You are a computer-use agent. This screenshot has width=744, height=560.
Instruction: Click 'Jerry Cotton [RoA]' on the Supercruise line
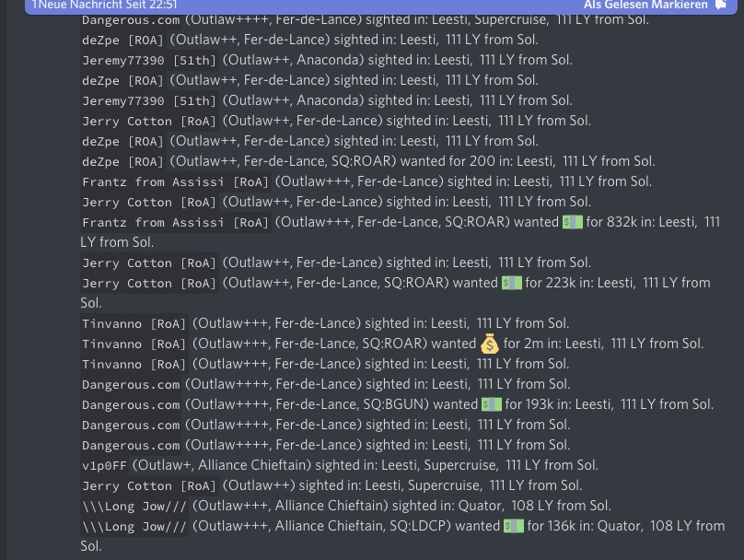point(149,485)
